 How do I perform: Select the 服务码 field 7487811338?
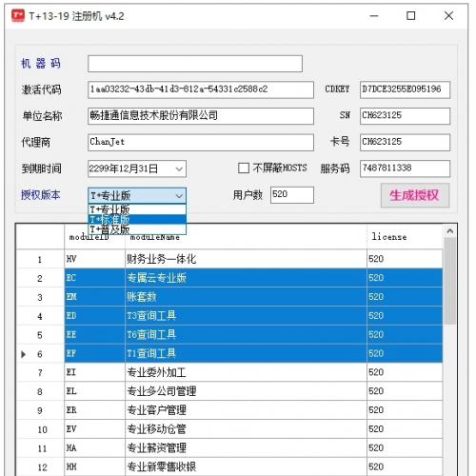click(405, 169)
